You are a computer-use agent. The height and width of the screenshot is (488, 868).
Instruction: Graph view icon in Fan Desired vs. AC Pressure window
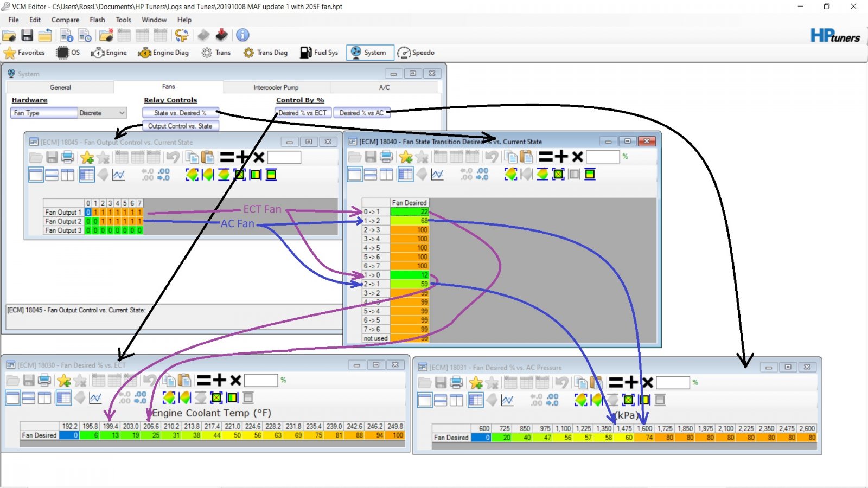click(507, 400)
